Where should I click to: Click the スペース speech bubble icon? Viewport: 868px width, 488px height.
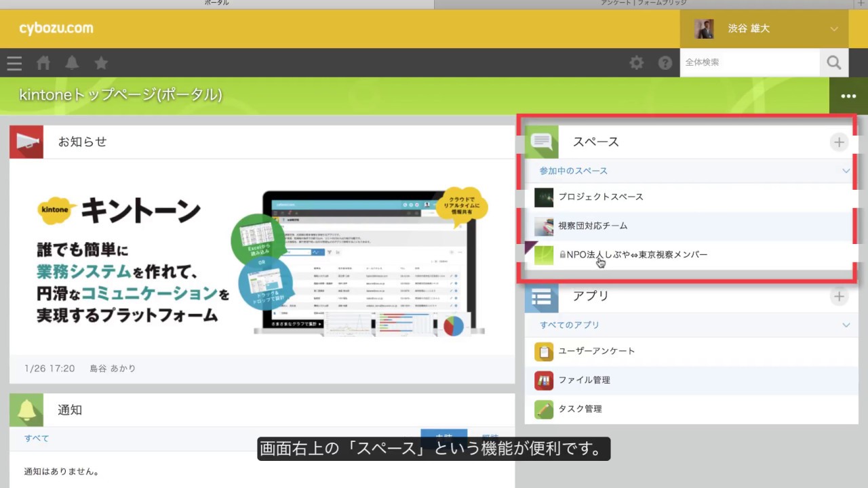542,142
